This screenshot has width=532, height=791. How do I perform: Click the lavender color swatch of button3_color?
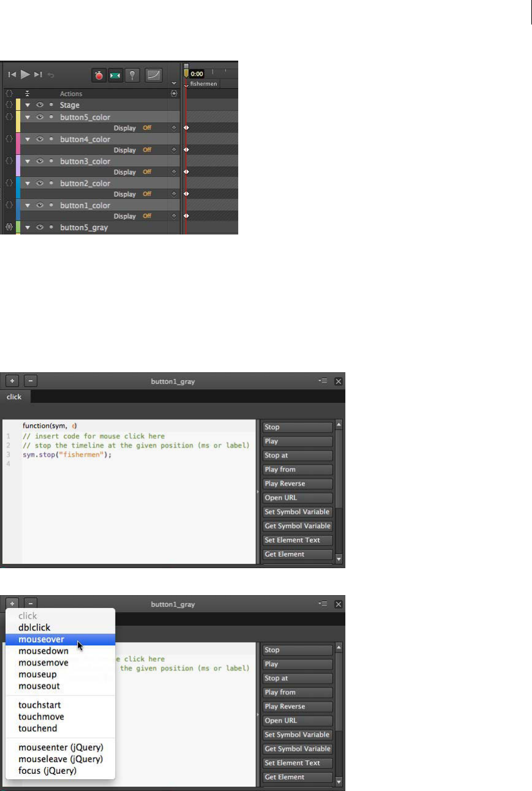point(18,167)
